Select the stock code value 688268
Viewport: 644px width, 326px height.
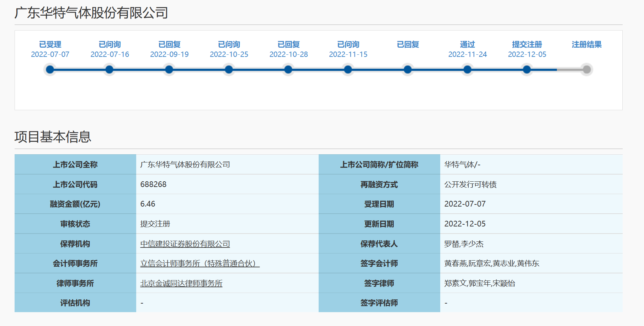(153, 184)
